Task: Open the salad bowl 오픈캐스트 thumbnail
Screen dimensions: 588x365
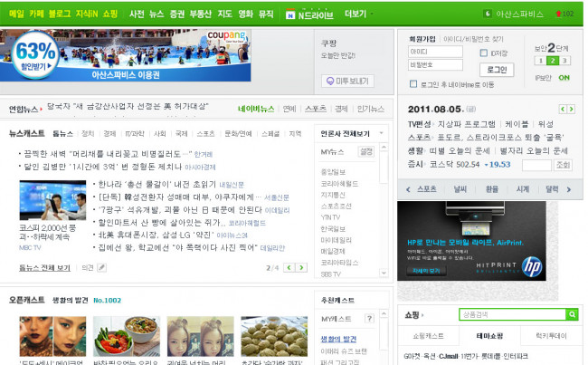Action: click(127, 336)
